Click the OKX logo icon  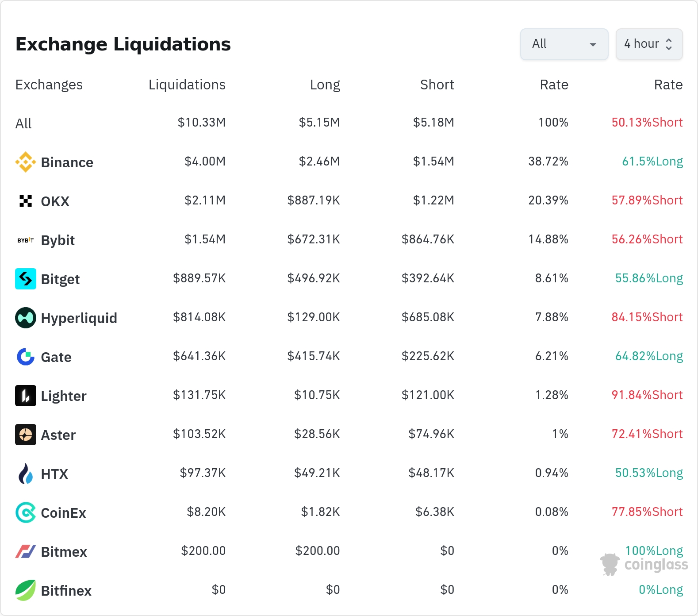pyautogui.click(x=26, y=201)
